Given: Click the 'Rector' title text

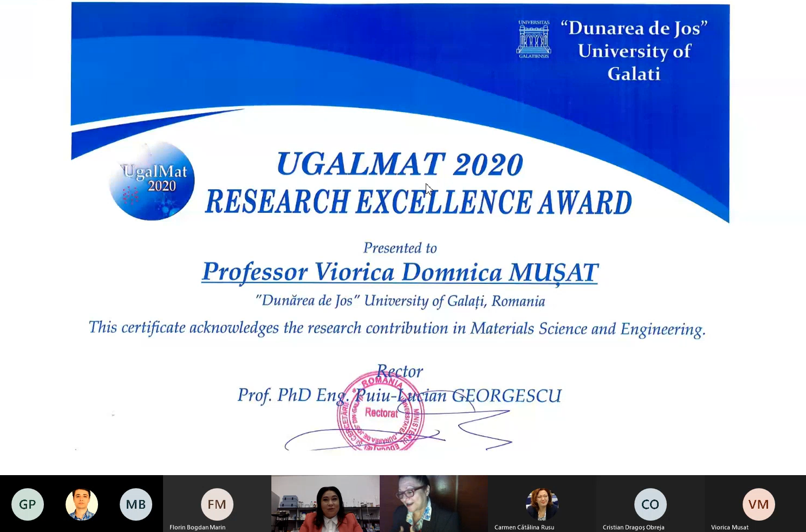Looking at the screenshot, I should (400, 372).
